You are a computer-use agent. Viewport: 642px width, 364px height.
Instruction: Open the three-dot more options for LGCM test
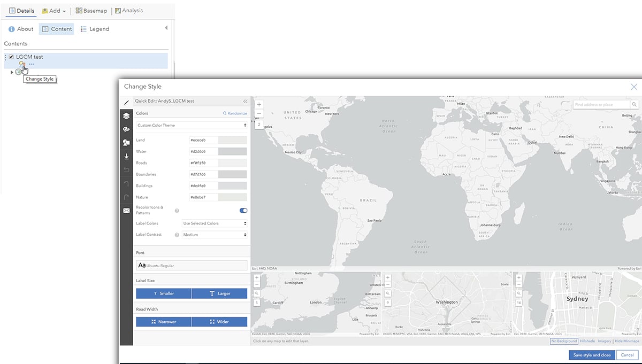(32, 64)
